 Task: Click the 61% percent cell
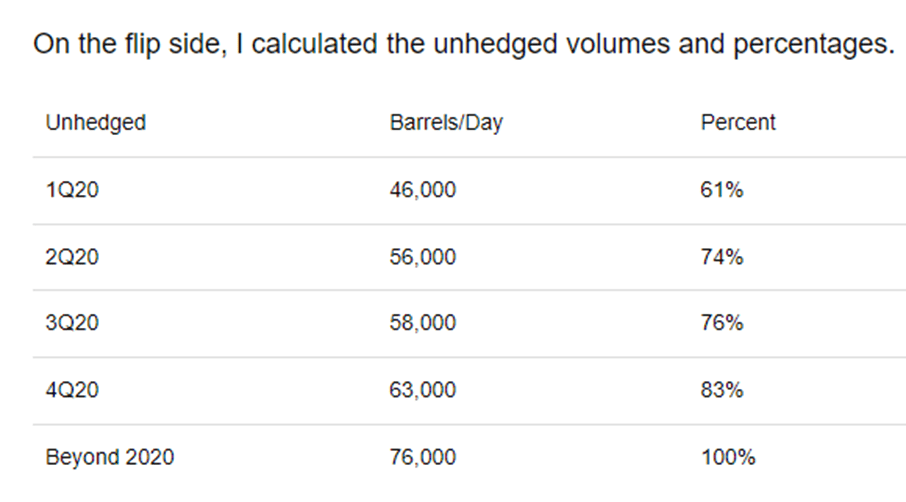722,190
